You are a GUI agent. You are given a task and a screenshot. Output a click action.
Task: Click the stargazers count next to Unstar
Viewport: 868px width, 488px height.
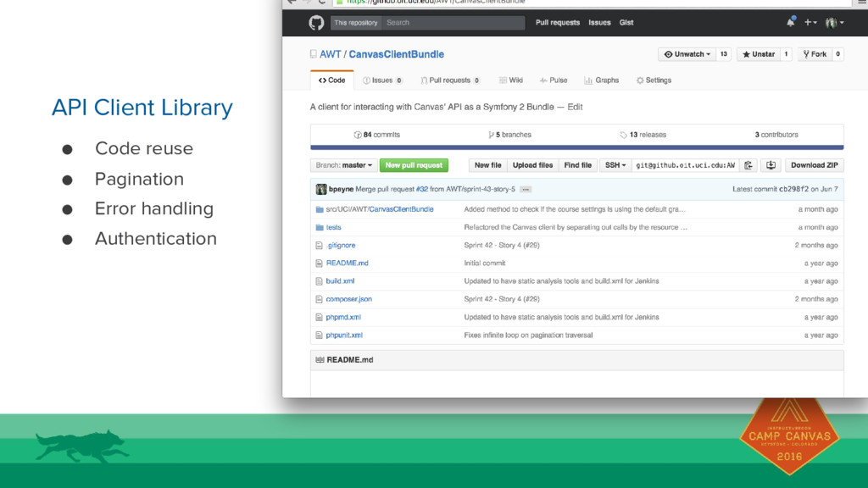(786, 54)
